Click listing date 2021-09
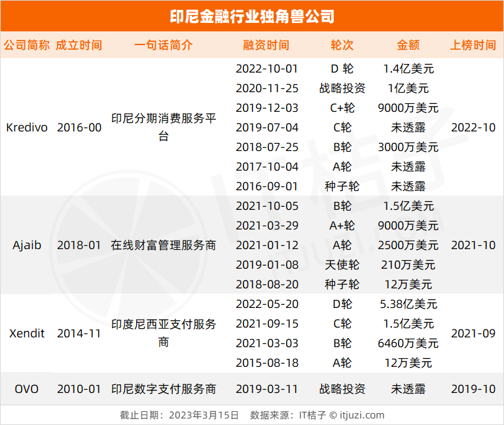504x425 pixels. coord(473,333)
